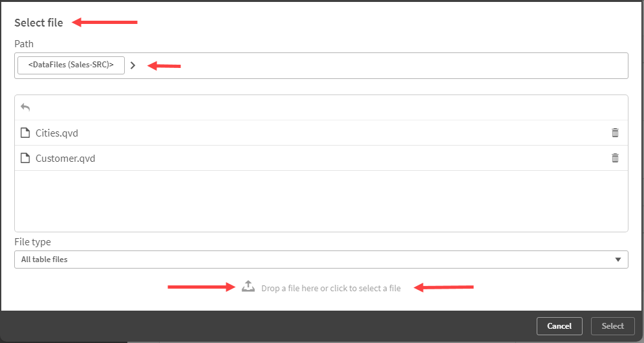Delete Cities.qvd using its trash icon
This screenshot has height=343, width=644.
(615, 133)
